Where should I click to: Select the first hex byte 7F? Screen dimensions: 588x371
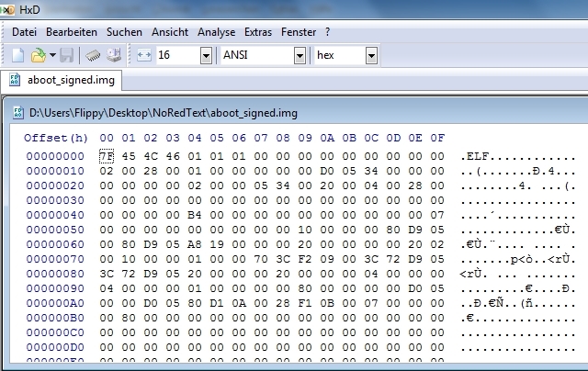click(106, 156)
